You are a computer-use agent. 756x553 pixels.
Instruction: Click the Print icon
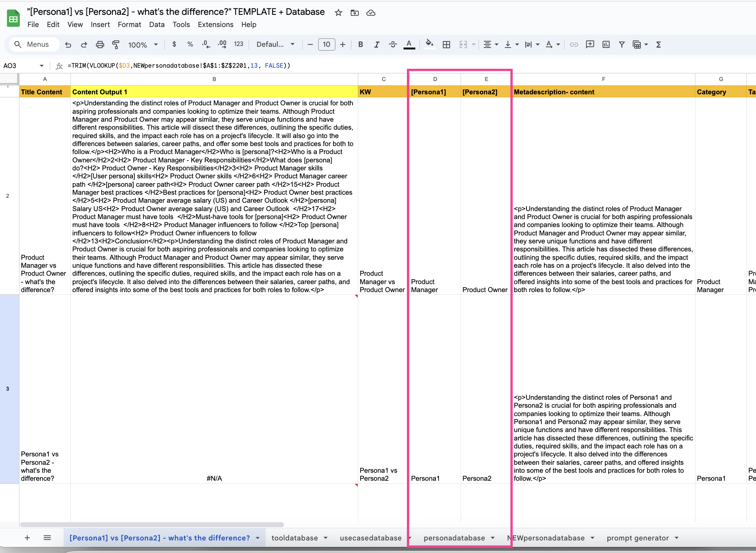tap(100, 45)
